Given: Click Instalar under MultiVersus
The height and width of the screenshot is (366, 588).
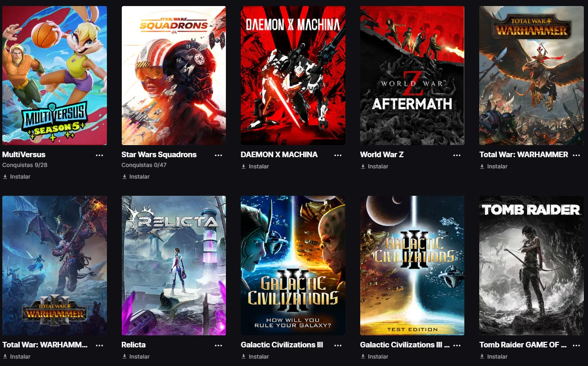Looking at the screenshot, I should point(17,177).
